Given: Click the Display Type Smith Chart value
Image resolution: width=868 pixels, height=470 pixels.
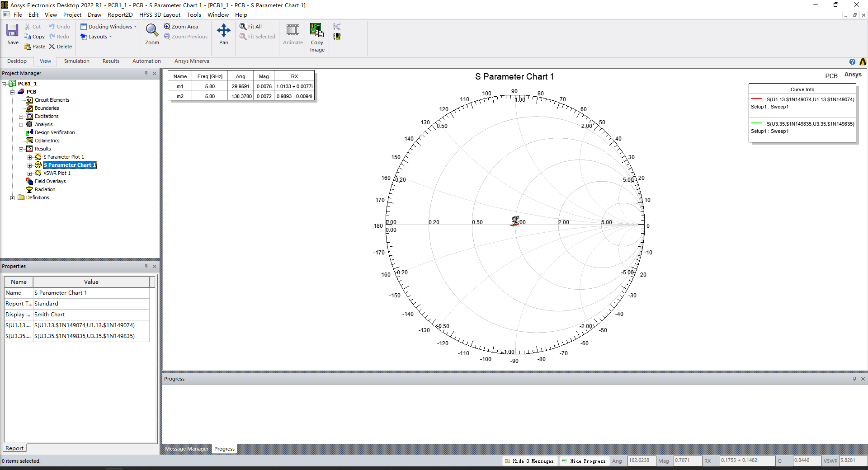Looking at the screenshot, I should coord(91,315).
